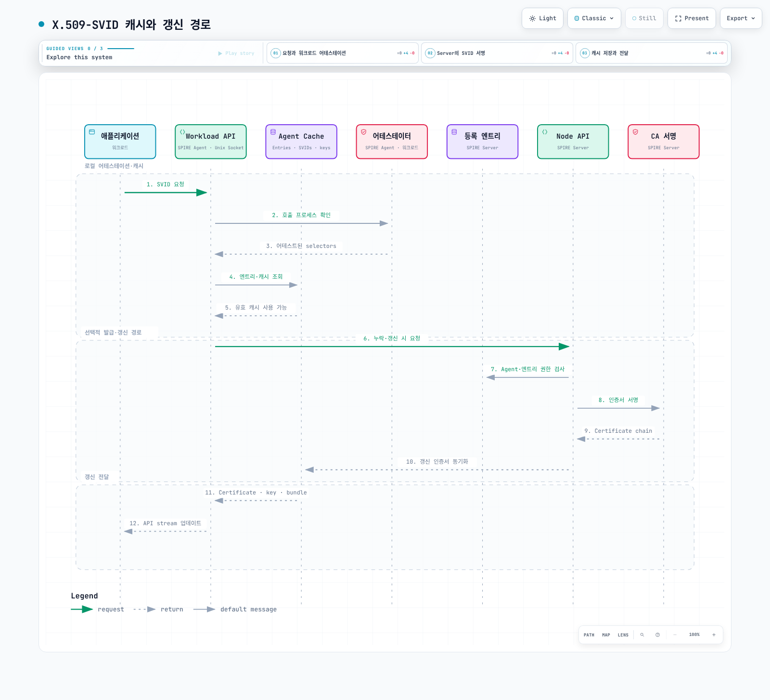Screen dimensions: 770x700
Task: Open the help question-mark icon
Action: pos(657,635)
